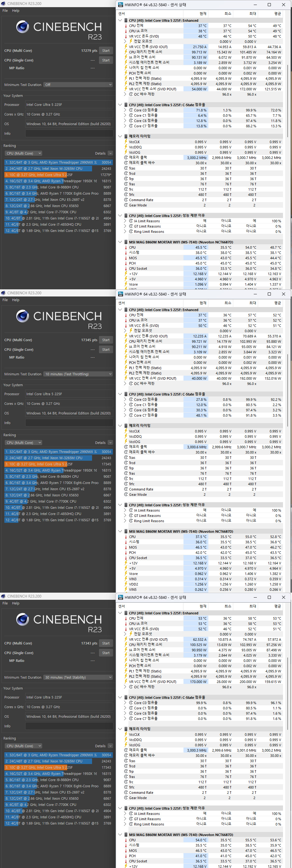Click thermometer icon of VR VCC row currently 52 °C
The height and width of the screenshot is (868, 292).
(126, 629)
